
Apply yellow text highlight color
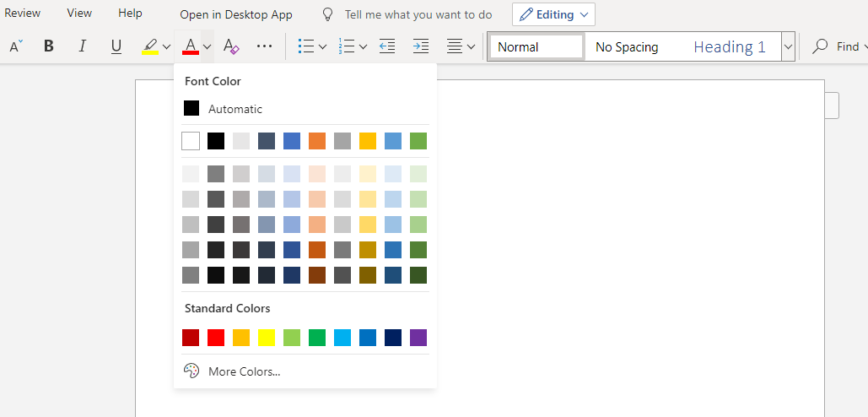point(150,46)
